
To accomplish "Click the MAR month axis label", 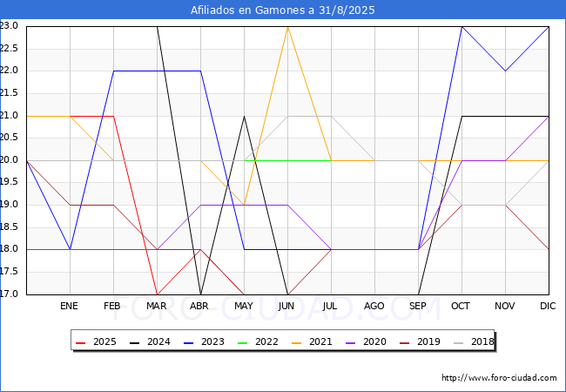I will point(156,306).
